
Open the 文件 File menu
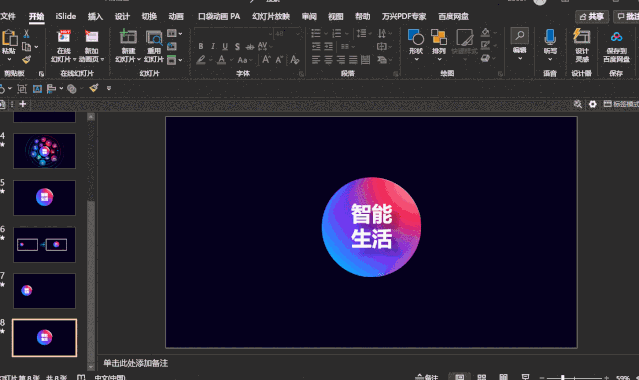pyautogui.click(x=7, y=16)
